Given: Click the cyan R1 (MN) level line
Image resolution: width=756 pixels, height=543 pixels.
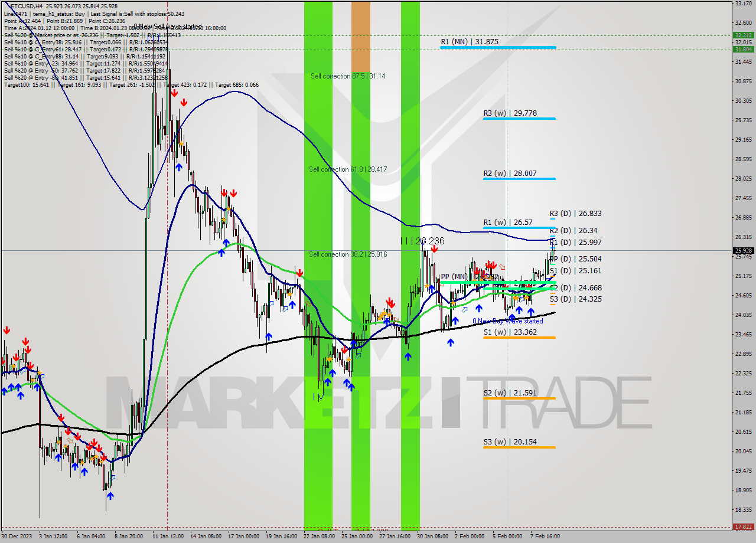Looking at the screenshot, I should (x=498, y=47).
